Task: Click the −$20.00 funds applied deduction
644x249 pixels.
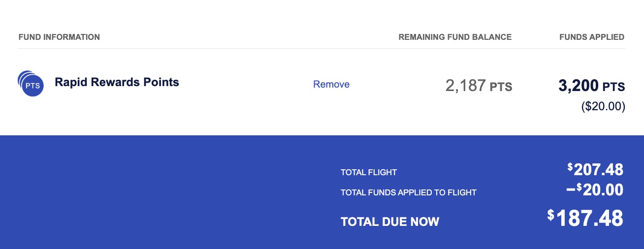Action: pos(596,190)
